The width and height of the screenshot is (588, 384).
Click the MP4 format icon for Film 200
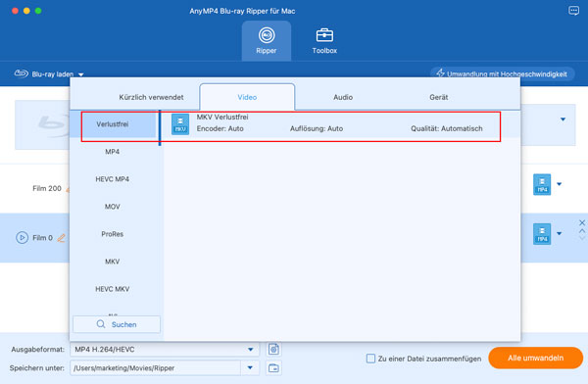click(542, 184)
